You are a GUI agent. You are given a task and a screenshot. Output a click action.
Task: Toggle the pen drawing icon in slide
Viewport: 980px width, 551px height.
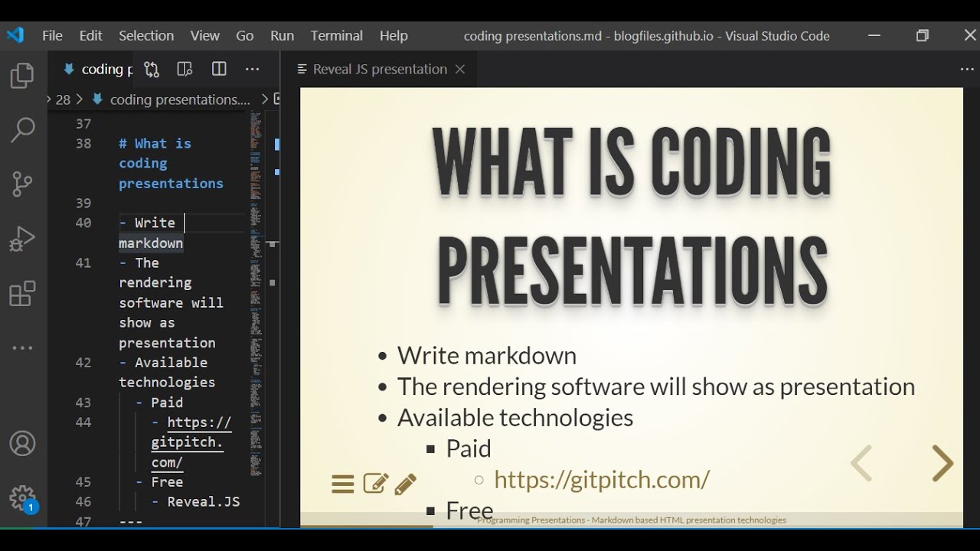tap(406, 484)
